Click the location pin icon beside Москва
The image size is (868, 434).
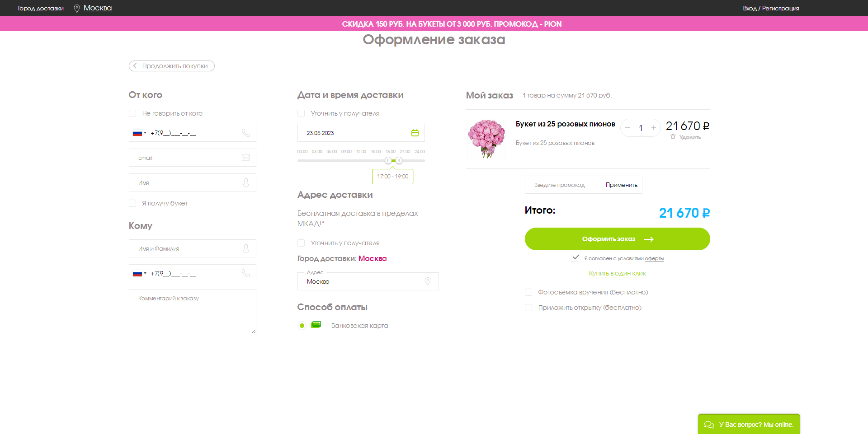pyautogui.click(x=77, y=8)
